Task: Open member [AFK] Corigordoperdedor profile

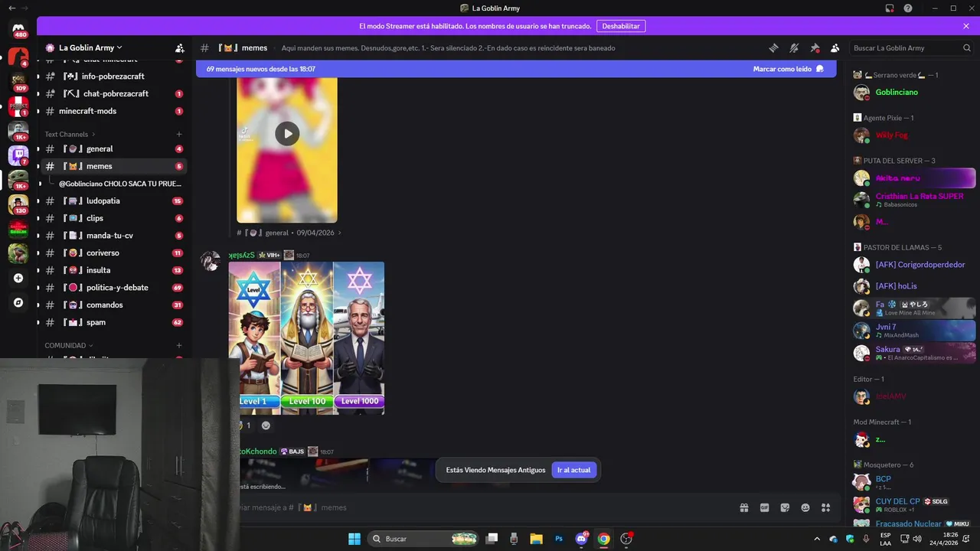Action: (x=913, y=265)
